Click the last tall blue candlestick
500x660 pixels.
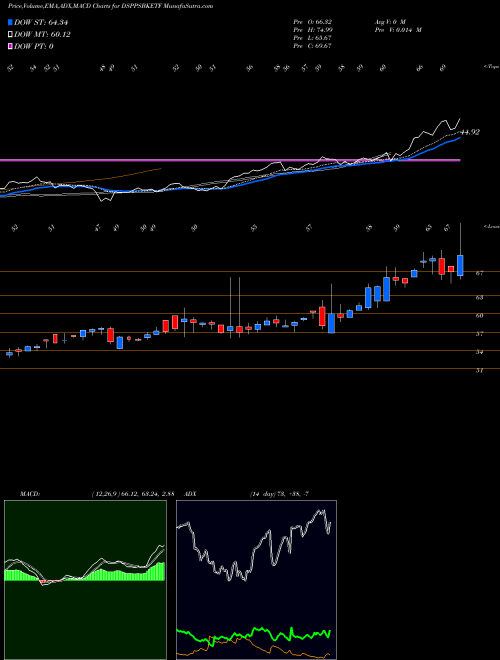(460, 265)
